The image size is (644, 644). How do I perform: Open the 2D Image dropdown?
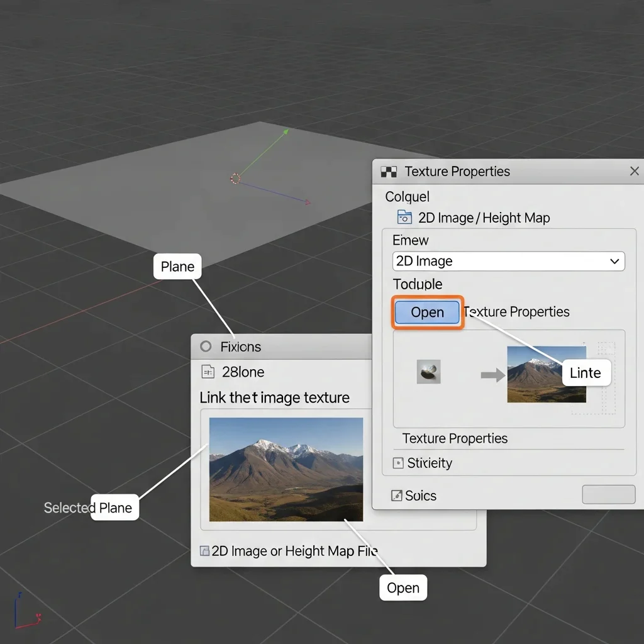pyautogui.click(x=508, y=261)
